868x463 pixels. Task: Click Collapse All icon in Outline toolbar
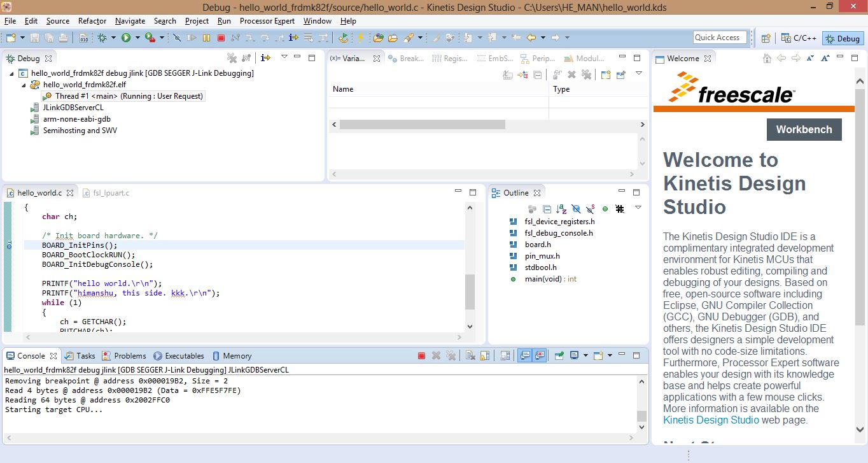point(547,209)
